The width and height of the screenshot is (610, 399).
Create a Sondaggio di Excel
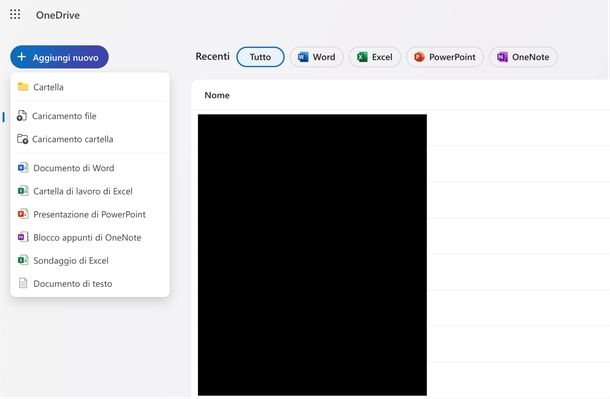(x=90, y=261)
